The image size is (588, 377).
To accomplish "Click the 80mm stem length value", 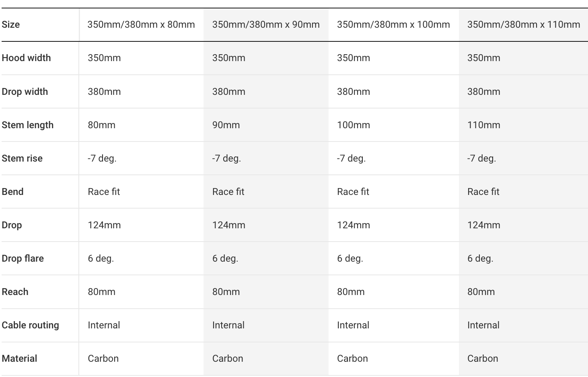I will 101,125.
